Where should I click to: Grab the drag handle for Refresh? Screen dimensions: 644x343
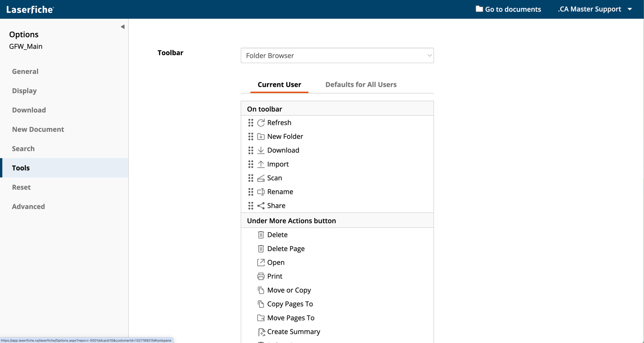251,123
